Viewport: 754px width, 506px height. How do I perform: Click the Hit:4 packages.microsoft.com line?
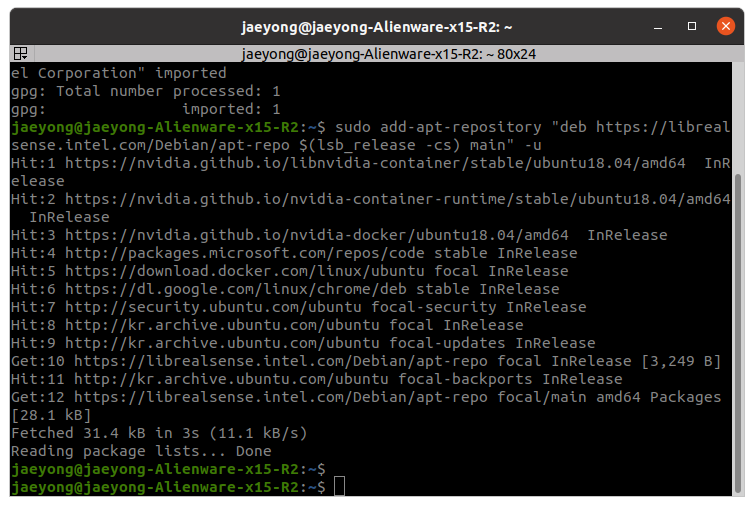(x=294, y=253)
